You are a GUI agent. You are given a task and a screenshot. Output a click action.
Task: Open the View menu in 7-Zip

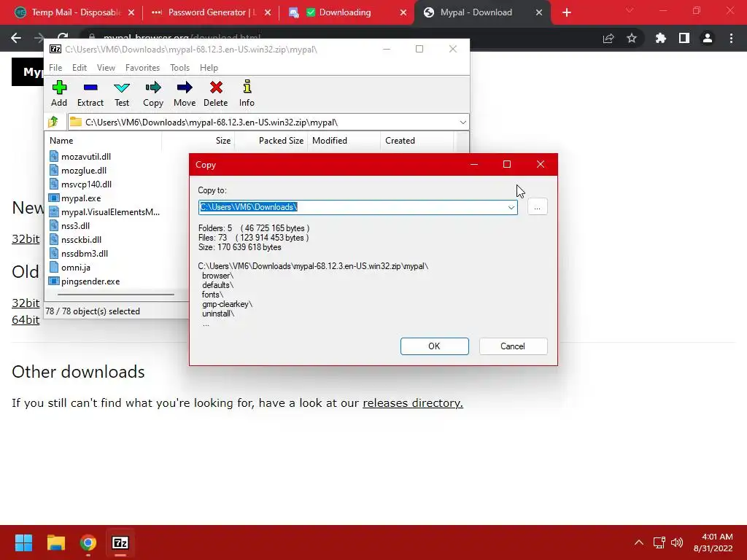pos(106,68)
